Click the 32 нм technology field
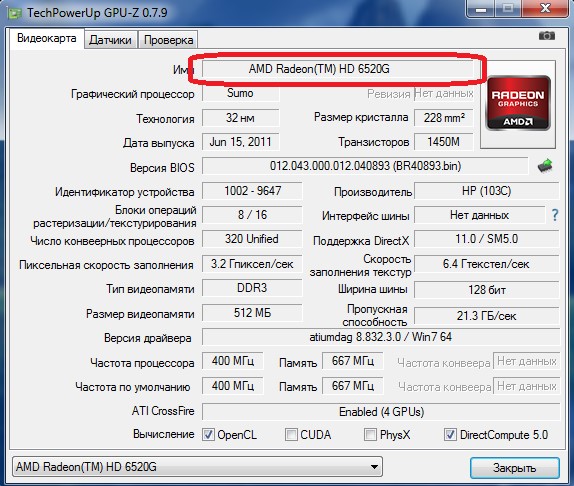 coord(241,118)
